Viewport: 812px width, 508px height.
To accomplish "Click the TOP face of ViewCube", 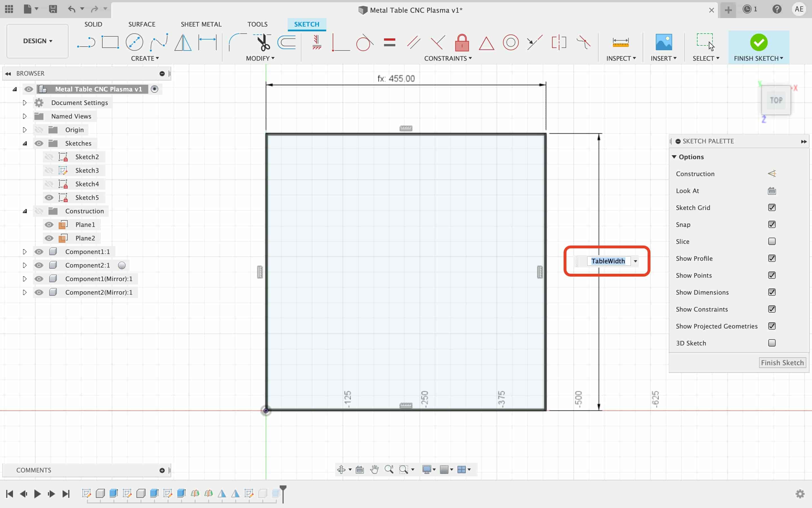I will [x=776, y=100].
